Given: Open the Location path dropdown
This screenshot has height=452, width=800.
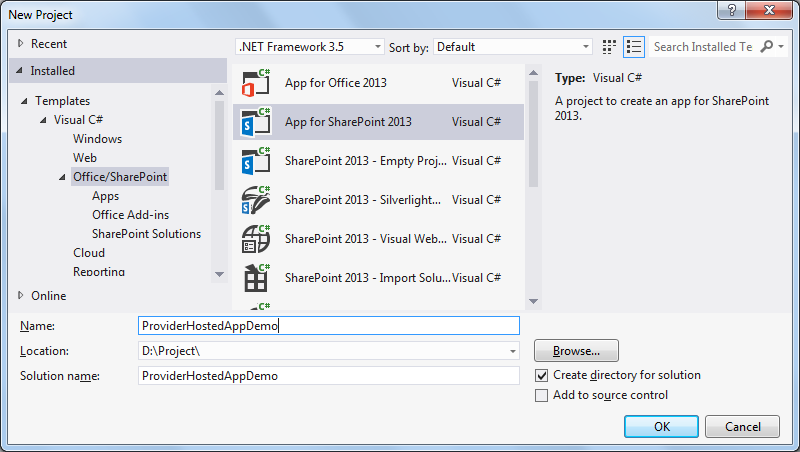Looking at the screenshot, I should 513,351.
